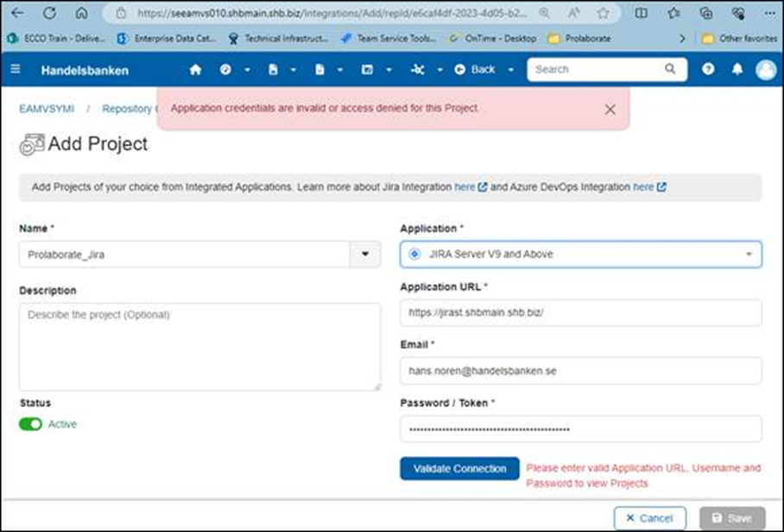
Task: Open the Name field dropdown arrow
Action: (x=365, y=254)
